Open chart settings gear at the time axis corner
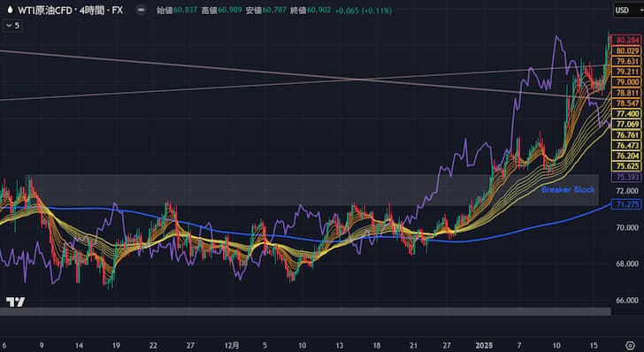Screen dimensions: 644x352 click(631, 345)
